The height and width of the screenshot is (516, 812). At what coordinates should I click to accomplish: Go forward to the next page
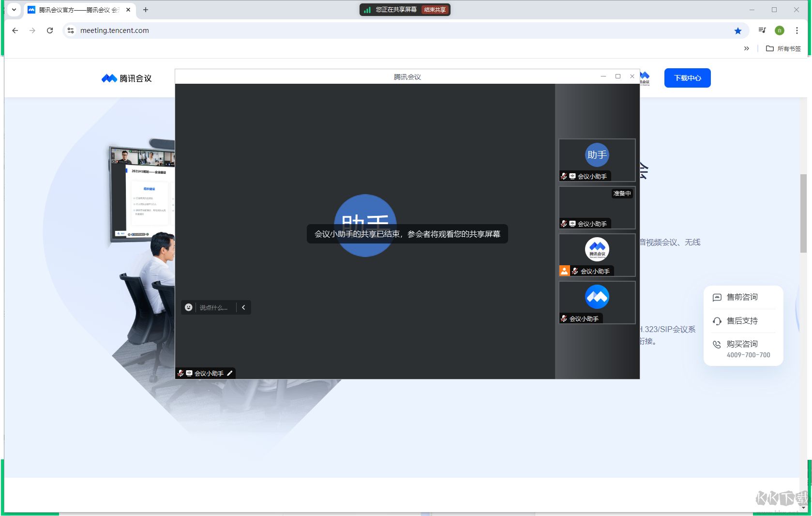coord(32,30)
